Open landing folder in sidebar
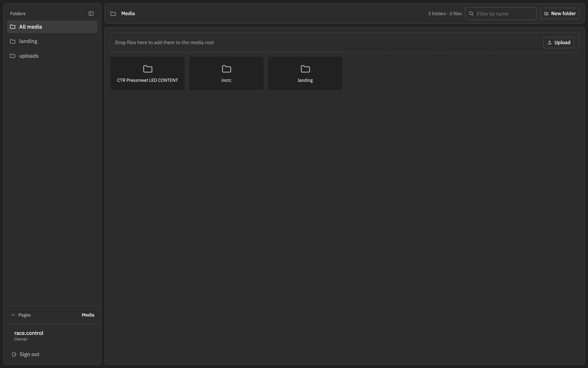Viewport: 588px width, 368px height. (52, 41)
